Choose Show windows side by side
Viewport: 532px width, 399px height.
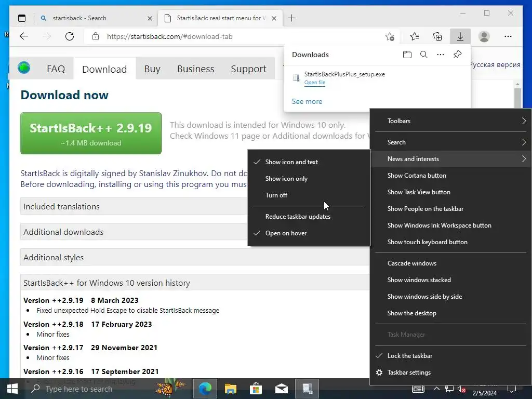point(450,297)
